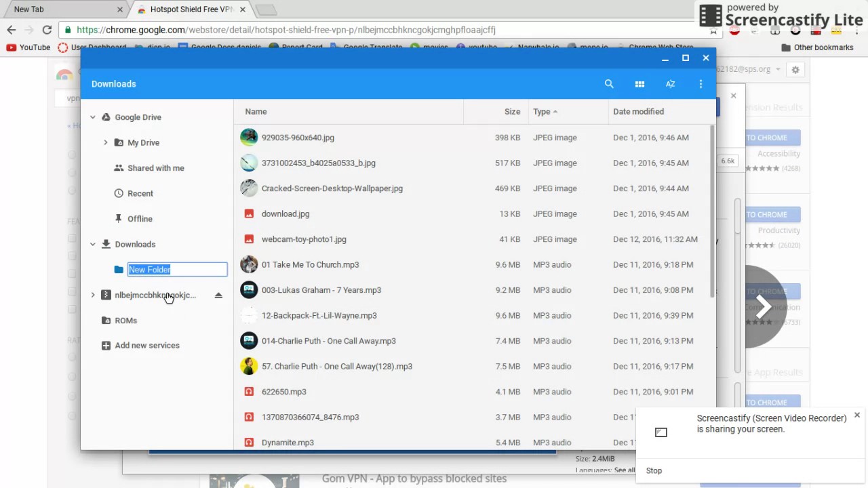The height and width of the screenshot is (488, 868).
Task: Click the Shared with me people icon
Action: tap(119, 168)
